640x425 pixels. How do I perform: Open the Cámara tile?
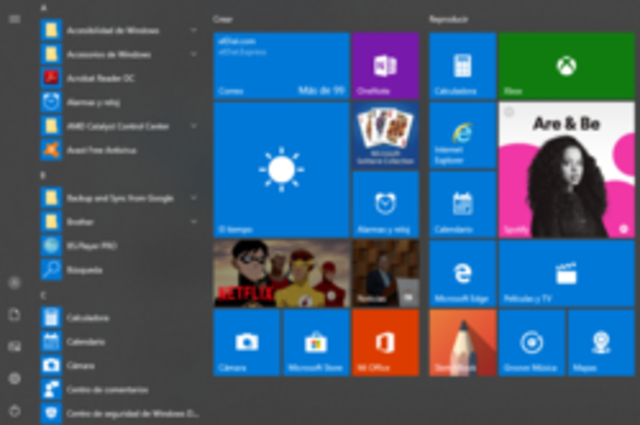[x=247, y=343]
